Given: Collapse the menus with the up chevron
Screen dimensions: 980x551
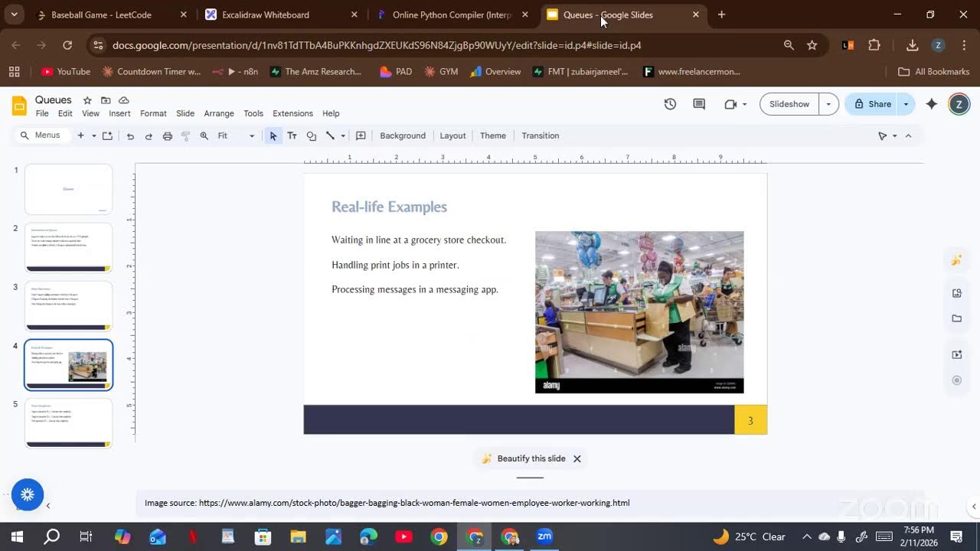Looking at the screenshot, I should [x=908, y=136].
